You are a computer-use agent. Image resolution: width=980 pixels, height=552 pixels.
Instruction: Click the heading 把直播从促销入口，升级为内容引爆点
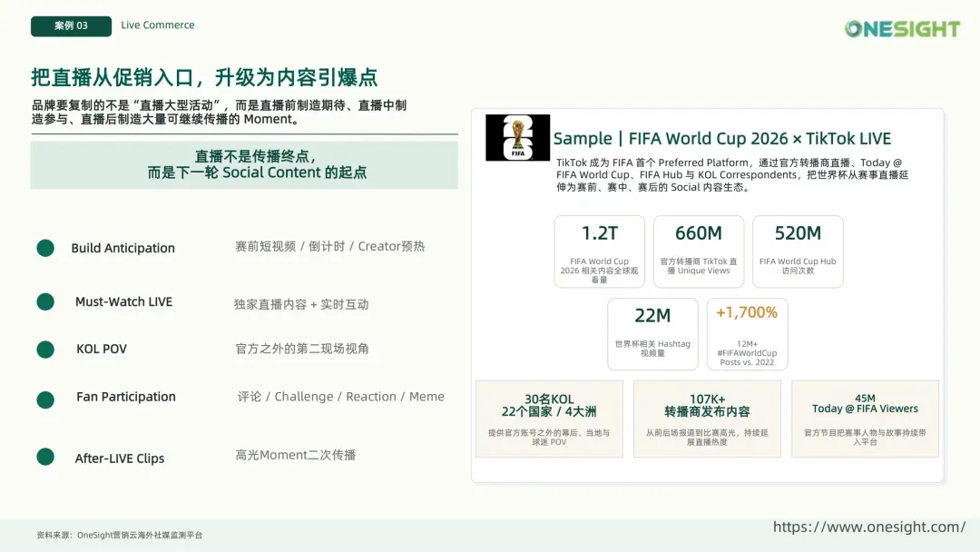[204, 77]
